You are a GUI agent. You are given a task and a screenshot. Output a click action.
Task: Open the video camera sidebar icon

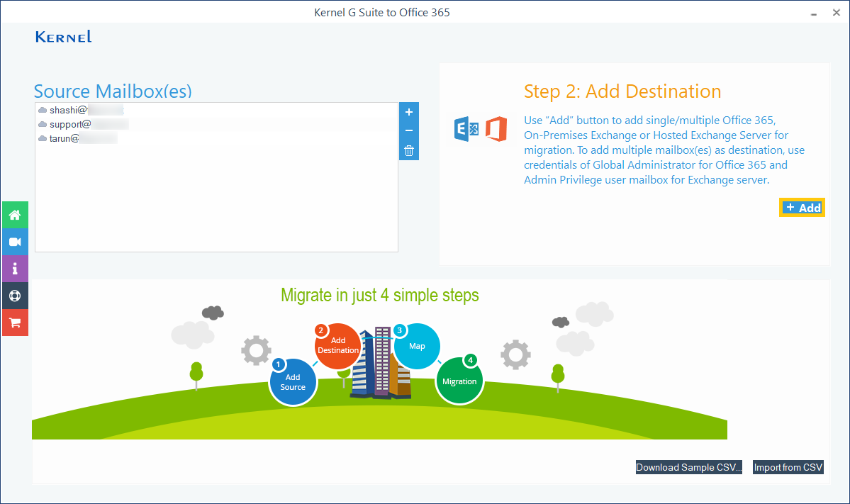(x=15, y=242)
